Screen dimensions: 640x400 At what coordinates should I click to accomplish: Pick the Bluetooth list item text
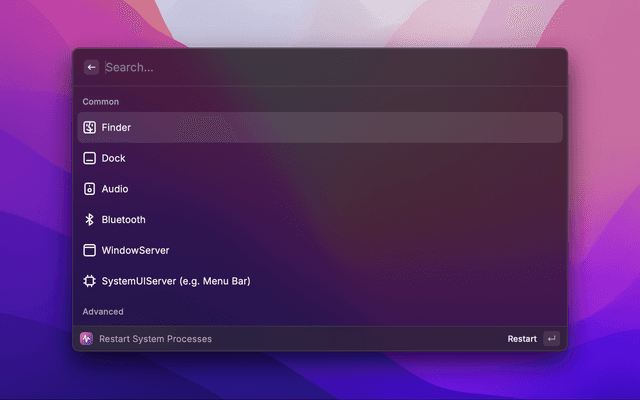(123, 220)
